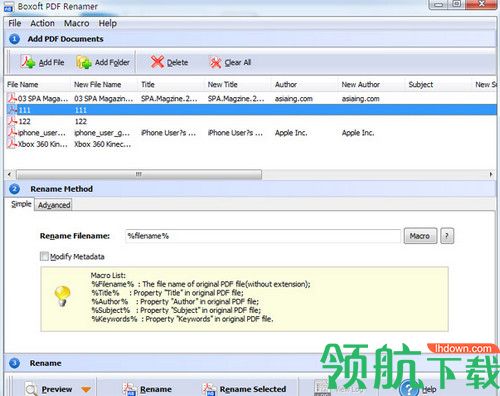Tick the Modify Metadata checkbox
This screenshot has height=396, width=500.
pyautogui.click(x=44, y=256)
